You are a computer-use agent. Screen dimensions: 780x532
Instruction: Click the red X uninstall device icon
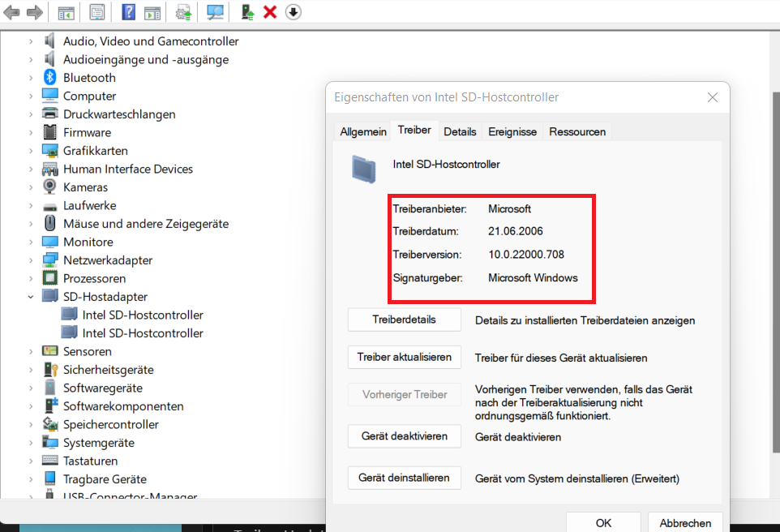270,12
